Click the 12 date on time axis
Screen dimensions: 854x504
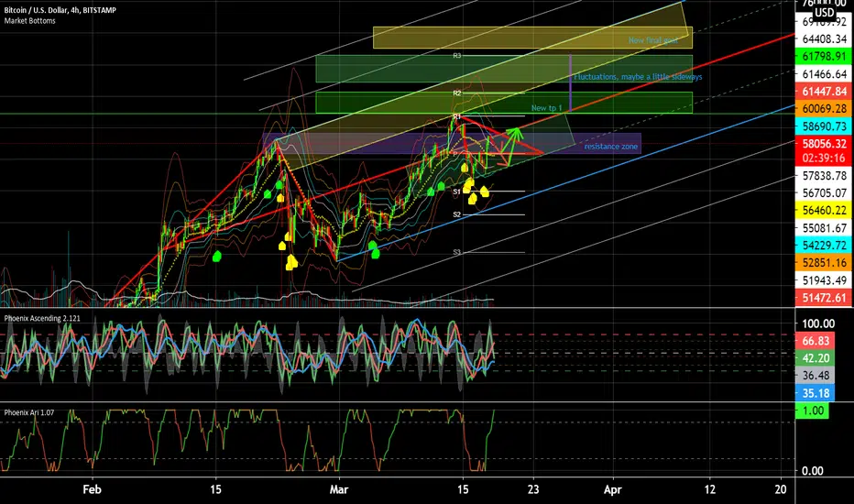point(709,489)
